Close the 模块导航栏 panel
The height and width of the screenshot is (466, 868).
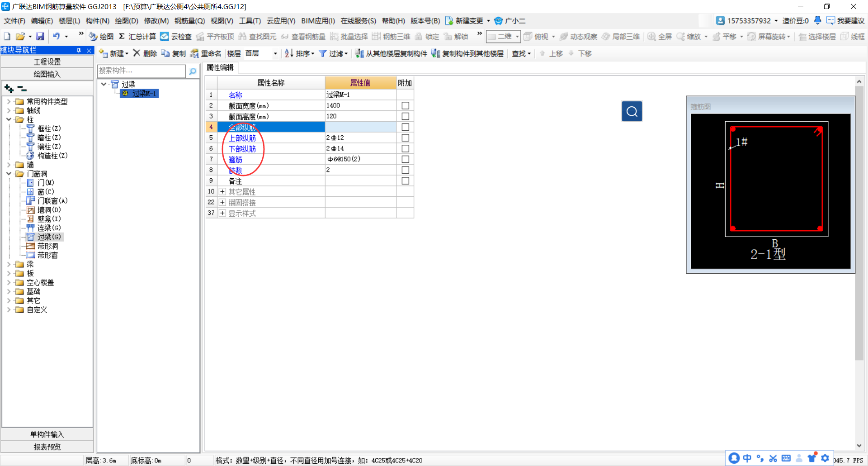click(89, 50)
